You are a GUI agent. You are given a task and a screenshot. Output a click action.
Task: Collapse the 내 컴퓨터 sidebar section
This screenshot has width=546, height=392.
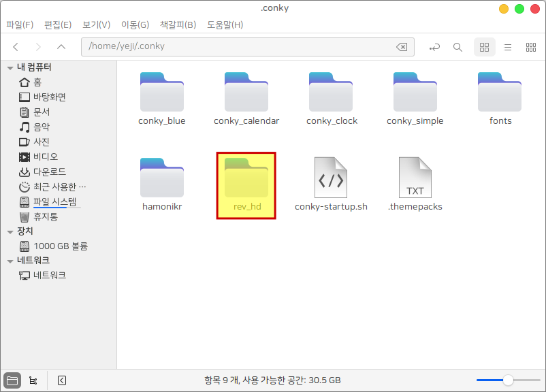[x=10, y=67]
